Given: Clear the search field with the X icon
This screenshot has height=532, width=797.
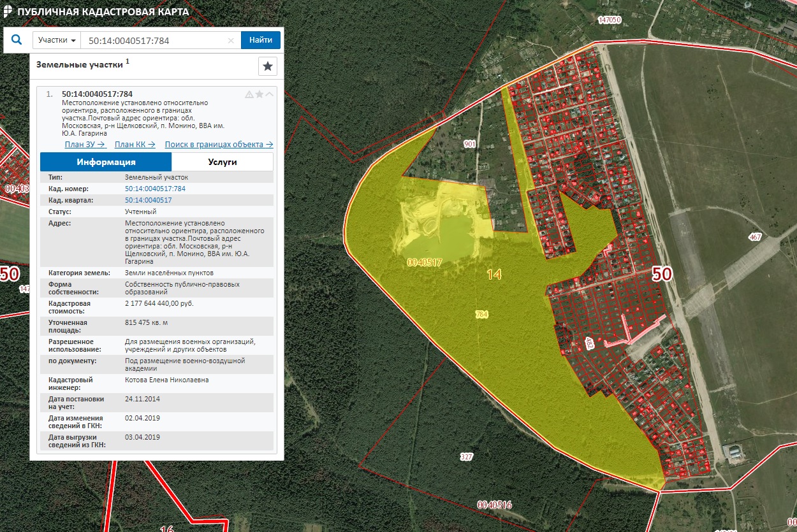Looking at the screenshot, I should pyautogui.click(x=231, y=41).
